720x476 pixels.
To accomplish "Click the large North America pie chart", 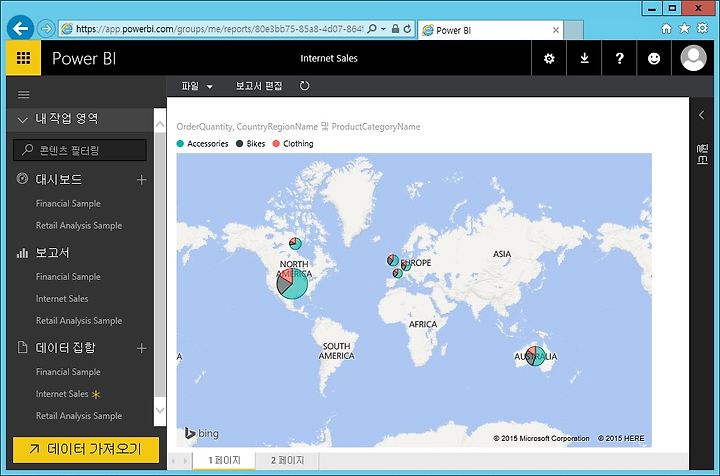I will click(292, 284).
